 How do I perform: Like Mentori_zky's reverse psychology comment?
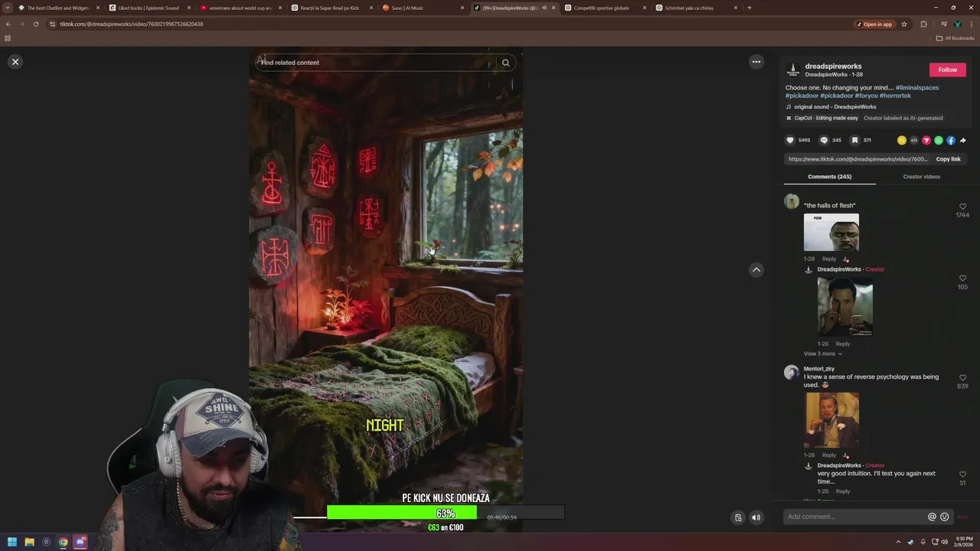962,378
